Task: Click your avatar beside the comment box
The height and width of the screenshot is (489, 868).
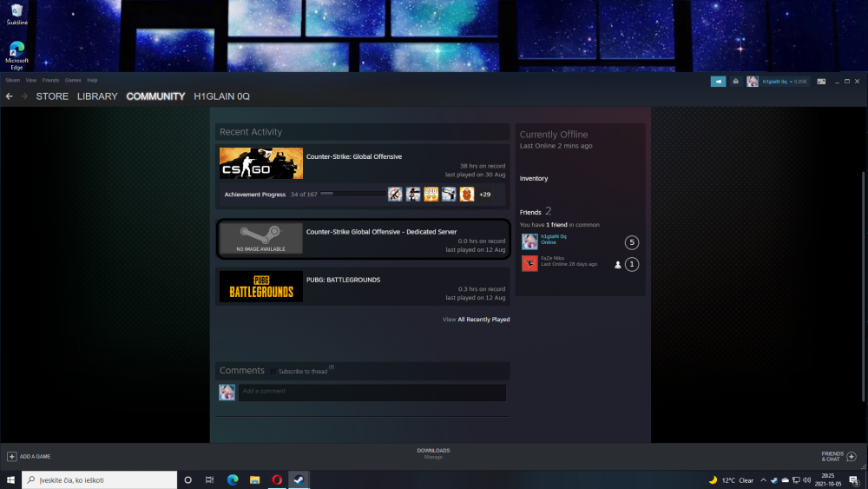Action: (227, 392)
